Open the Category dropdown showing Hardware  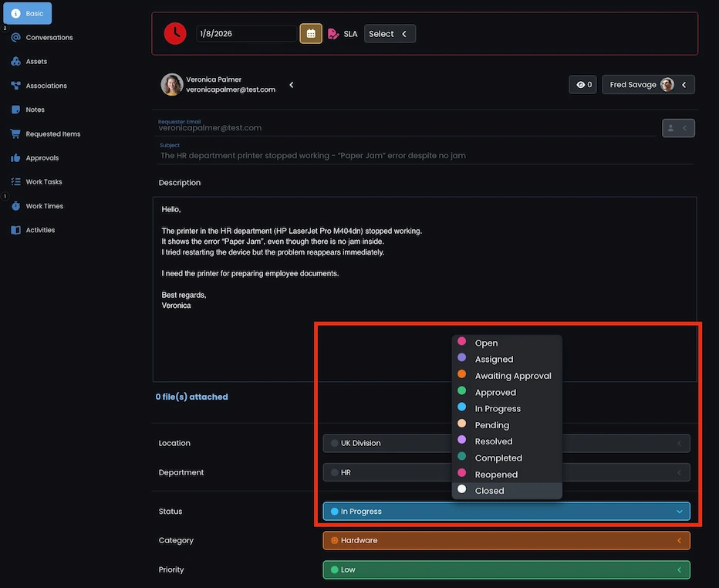pos(506,540)
